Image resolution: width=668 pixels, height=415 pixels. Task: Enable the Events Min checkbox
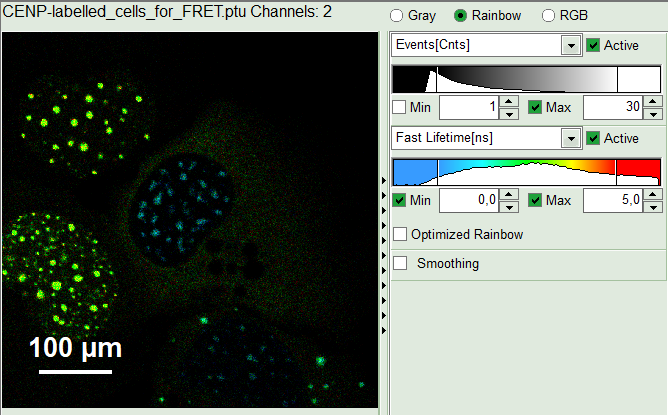point(400,108)
